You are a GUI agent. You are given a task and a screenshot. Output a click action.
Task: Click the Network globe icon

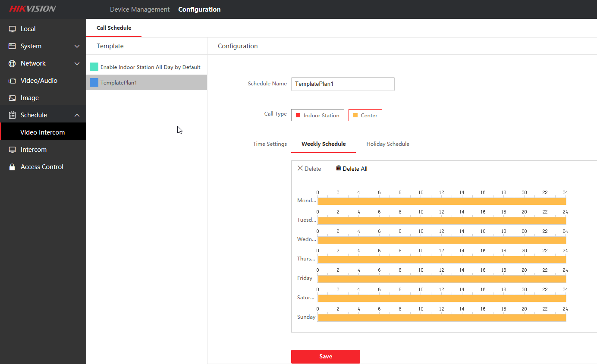12,63
